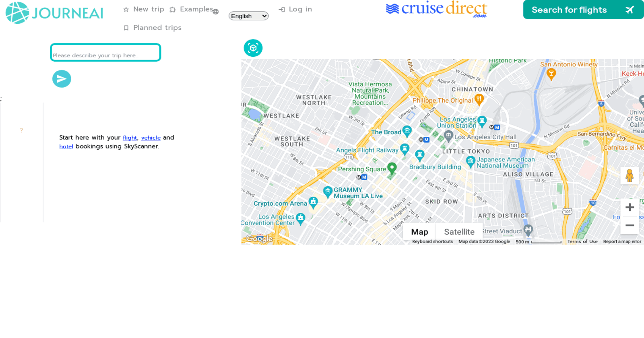Click the Google logo on map
The width and height of the screenshot is (644, 338).
(x=260, y=239)
